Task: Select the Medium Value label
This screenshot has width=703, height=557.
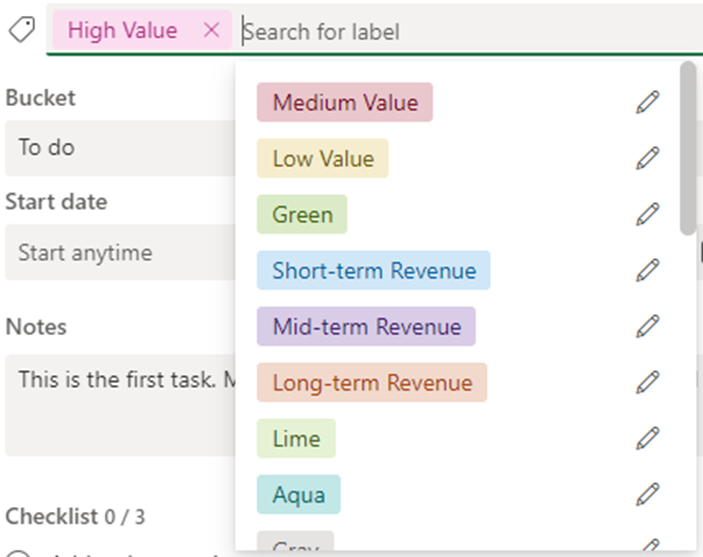Action: click(x=344, y=103)
